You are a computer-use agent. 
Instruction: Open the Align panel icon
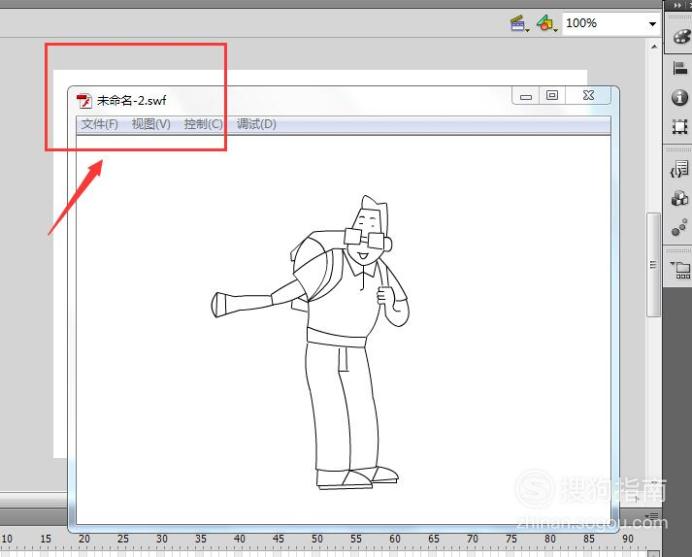pos(680,68)
